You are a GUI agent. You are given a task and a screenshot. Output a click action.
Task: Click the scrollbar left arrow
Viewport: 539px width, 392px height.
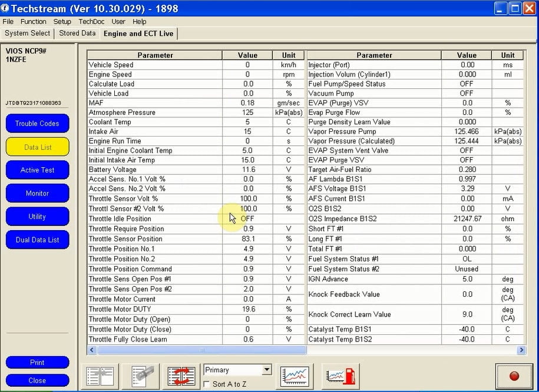(91, 350)
